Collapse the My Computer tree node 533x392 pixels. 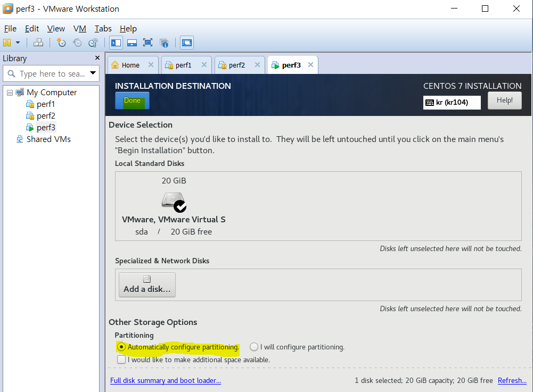[10, 93]
